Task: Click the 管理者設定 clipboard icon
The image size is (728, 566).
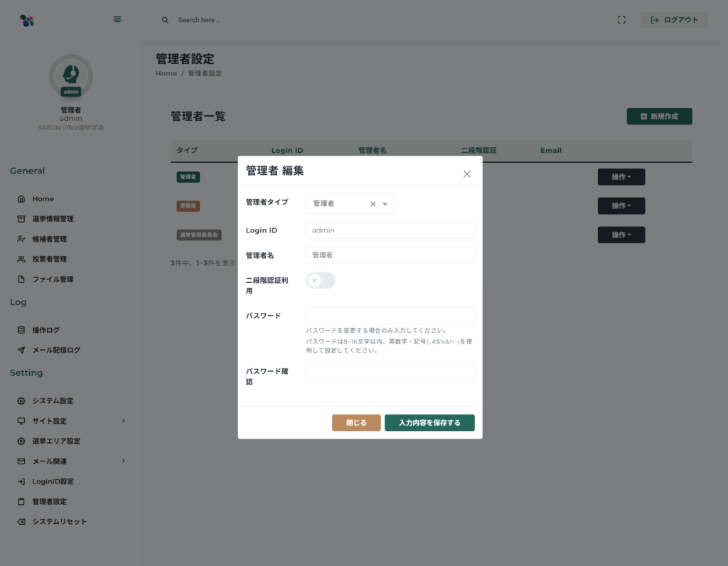Action: [x=21, y=501]
